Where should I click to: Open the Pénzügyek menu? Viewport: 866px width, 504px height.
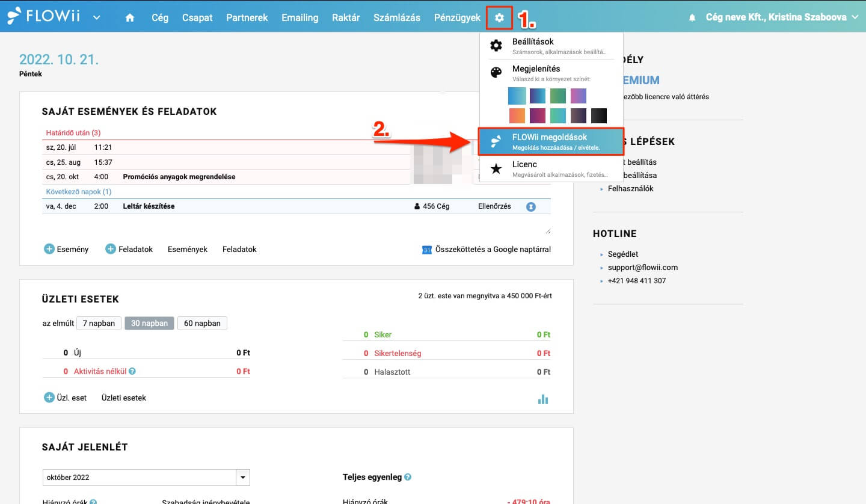(458, 17)
